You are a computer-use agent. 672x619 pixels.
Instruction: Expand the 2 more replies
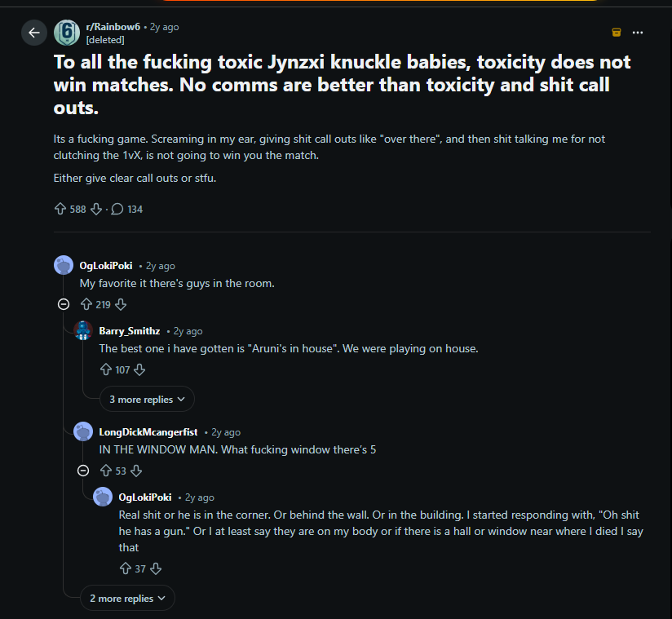(x=127, y=598)
